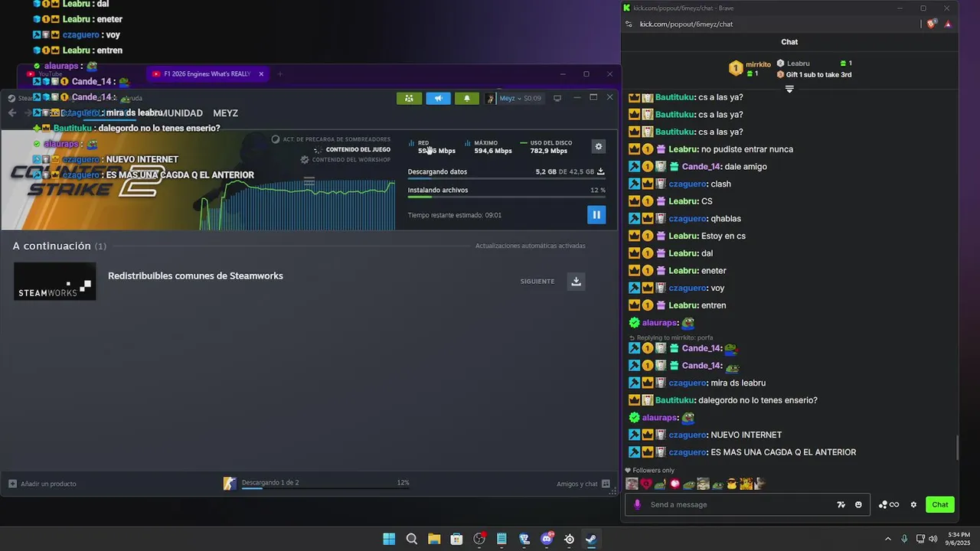Screen dimensions: 980x551
Task: Click Leabru in the gift leaderboard
Action: [x=798, y=64]
